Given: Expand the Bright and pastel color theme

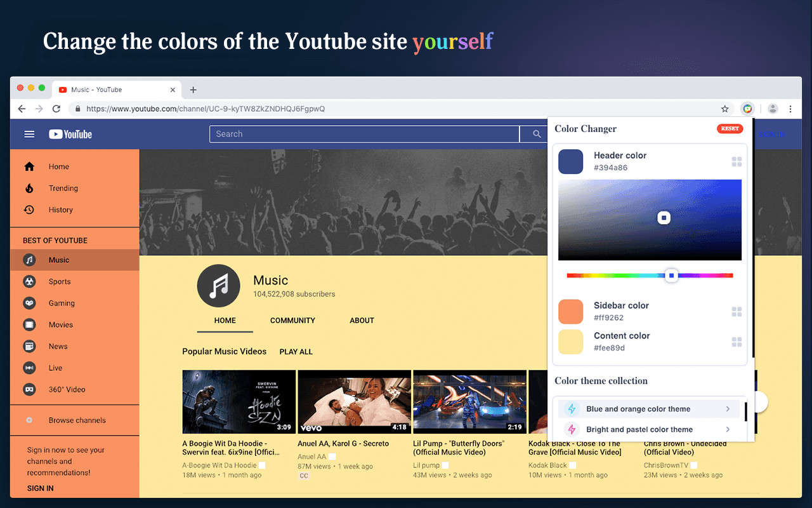Looking at the screenshot, I should click(650, 429).
